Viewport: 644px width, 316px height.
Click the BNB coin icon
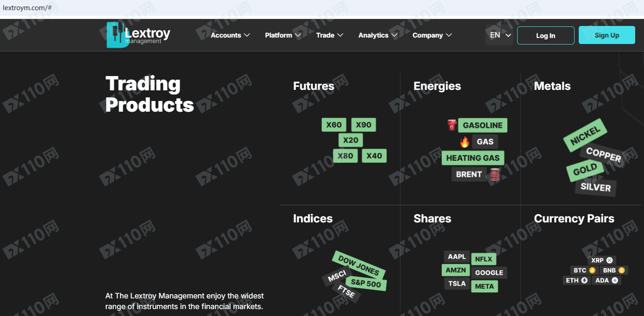coord(621,270)
